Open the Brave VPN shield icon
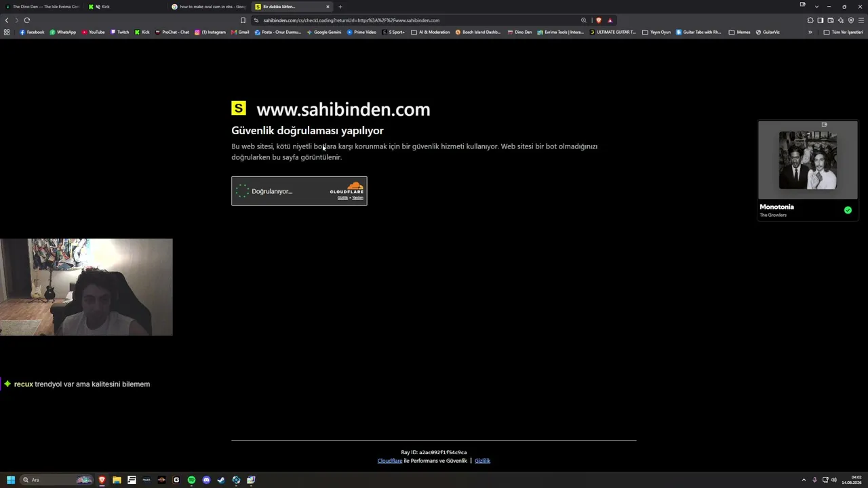The image size is (868, 488). [851, 20]
